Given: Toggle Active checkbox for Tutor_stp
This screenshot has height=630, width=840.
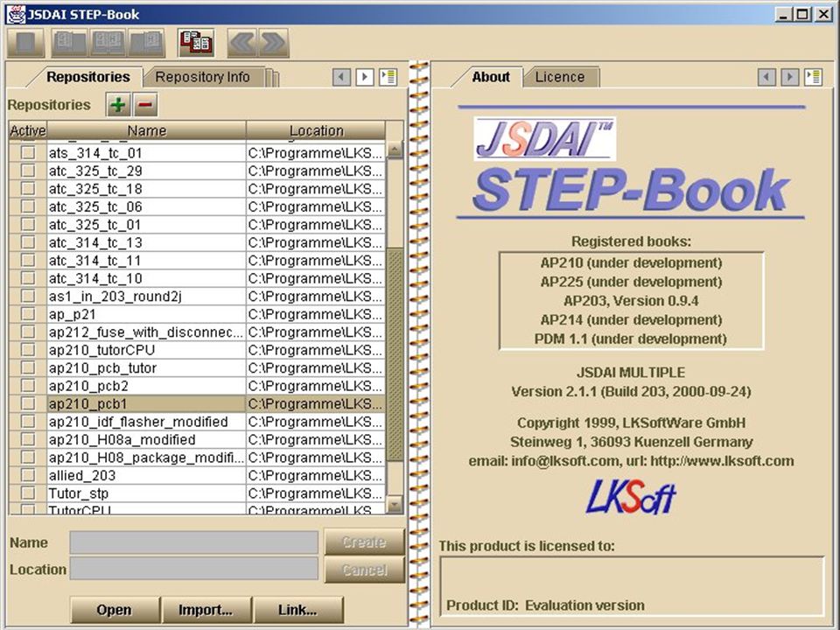Looking at the screenshot, I should (x=28, y=493).
